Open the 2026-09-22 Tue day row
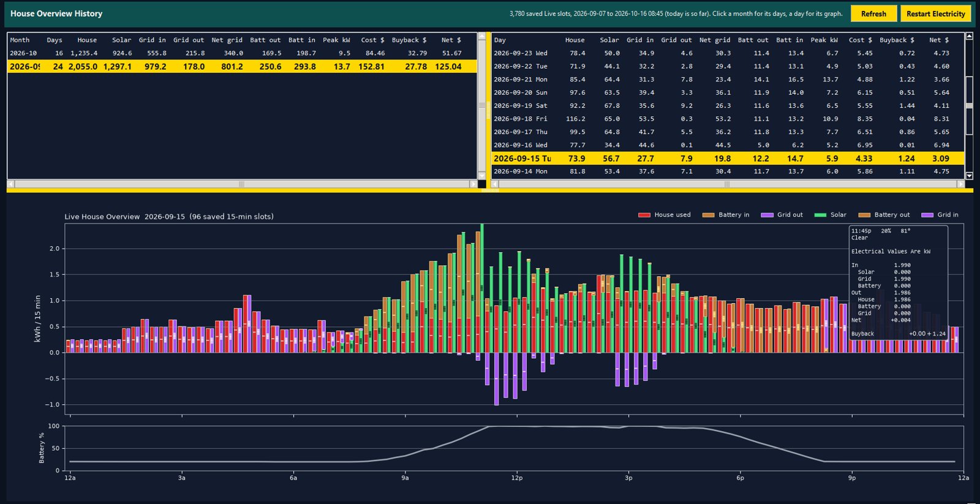The image size is (980, 504). 728,66
